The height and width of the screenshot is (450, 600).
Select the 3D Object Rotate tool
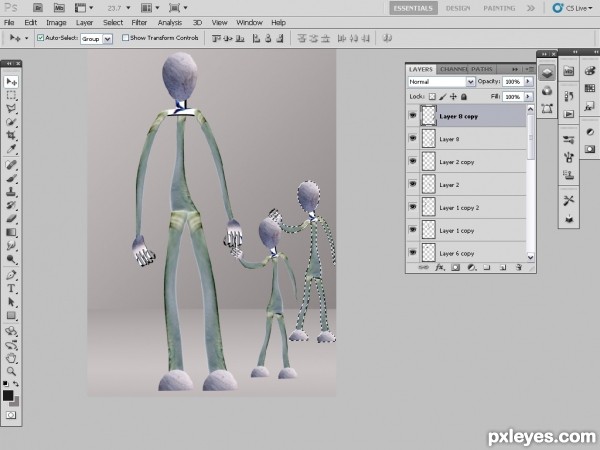pos(11,331)
